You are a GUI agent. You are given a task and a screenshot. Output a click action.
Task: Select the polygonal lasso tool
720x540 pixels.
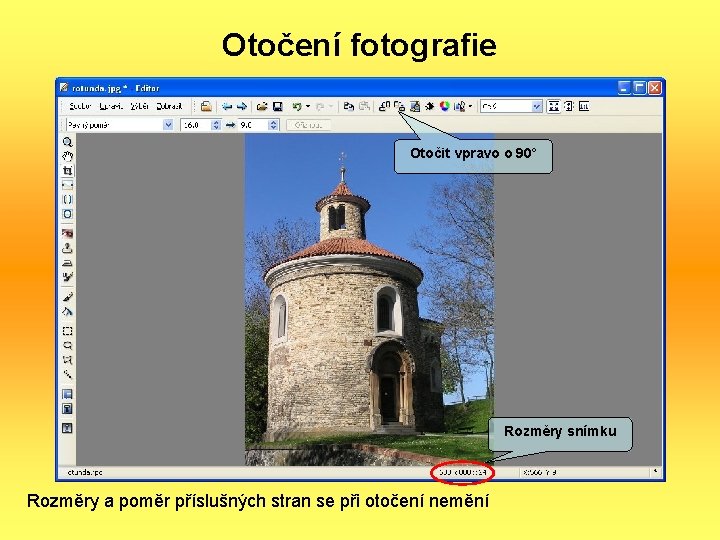68,360
